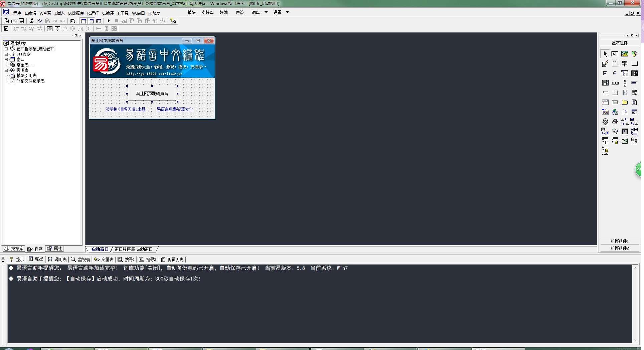Viewport: 644px width, 350px height.
Task: Click the binoculars help search icon
Action: click(x=173, y=21)
